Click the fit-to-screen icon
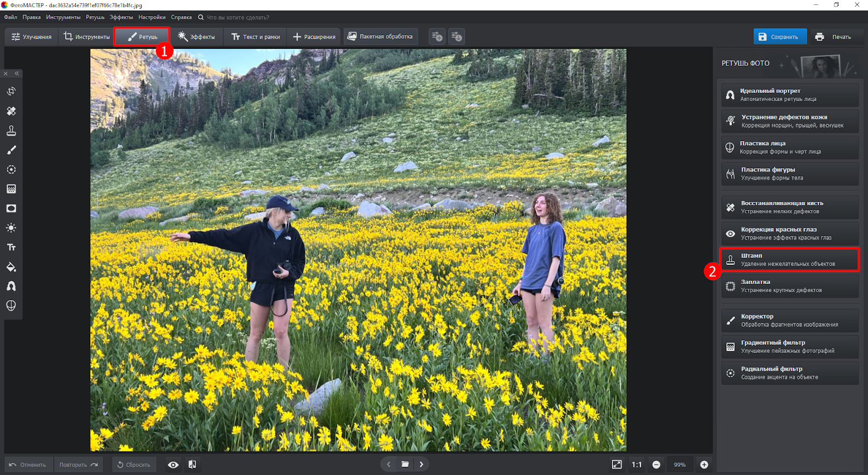This screenshot has height=475, width=868. (617, 465)
